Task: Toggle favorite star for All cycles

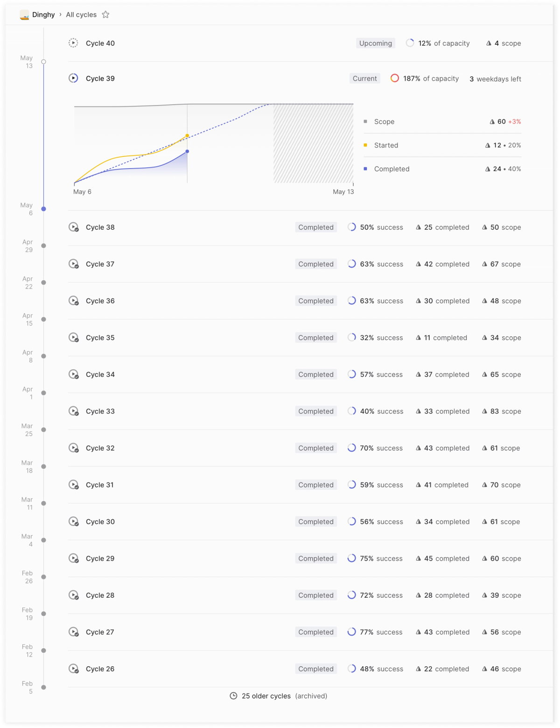Action: click(105, 14)
